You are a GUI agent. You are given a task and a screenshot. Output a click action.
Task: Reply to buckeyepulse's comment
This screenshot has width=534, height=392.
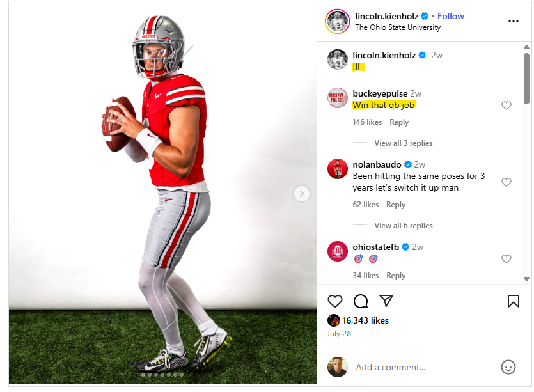coord(399,122)
